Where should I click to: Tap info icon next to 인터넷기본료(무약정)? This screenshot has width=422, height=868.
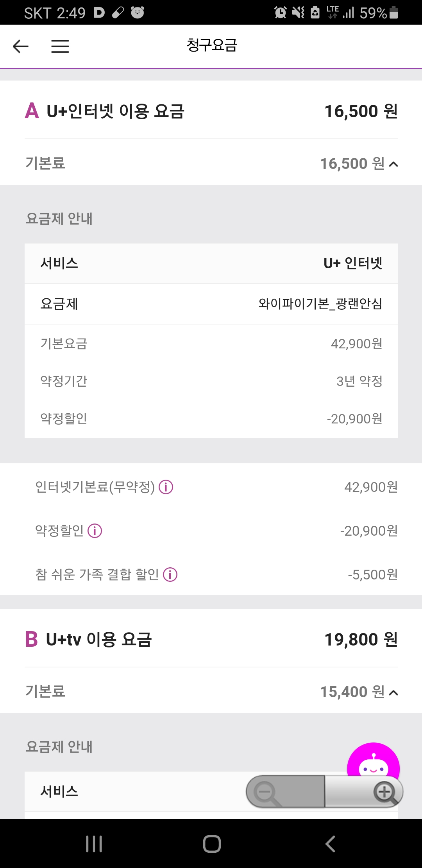tap(166, 487)
